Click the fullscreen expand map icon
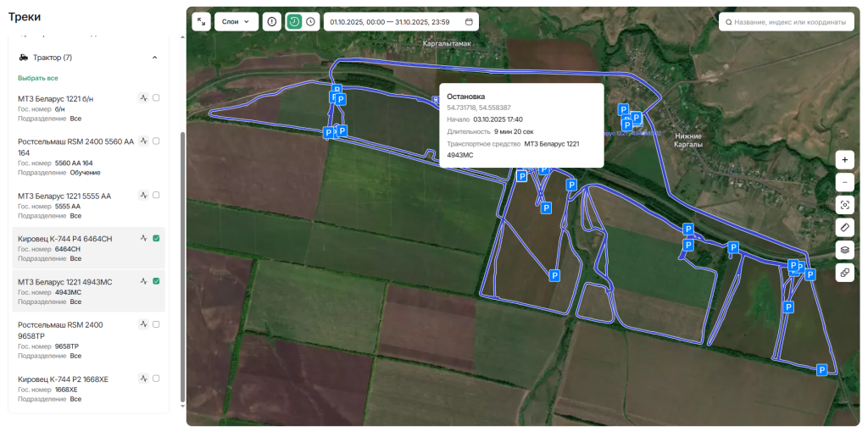 pyautogui.click(x=202, y=21)
